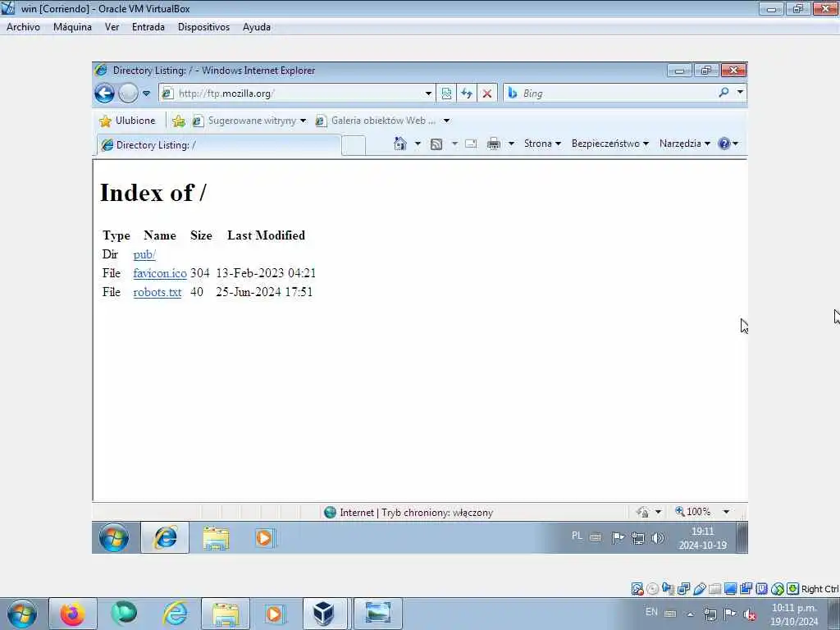Click host taskbar VirtualBox cube icon

pos(323,614)
